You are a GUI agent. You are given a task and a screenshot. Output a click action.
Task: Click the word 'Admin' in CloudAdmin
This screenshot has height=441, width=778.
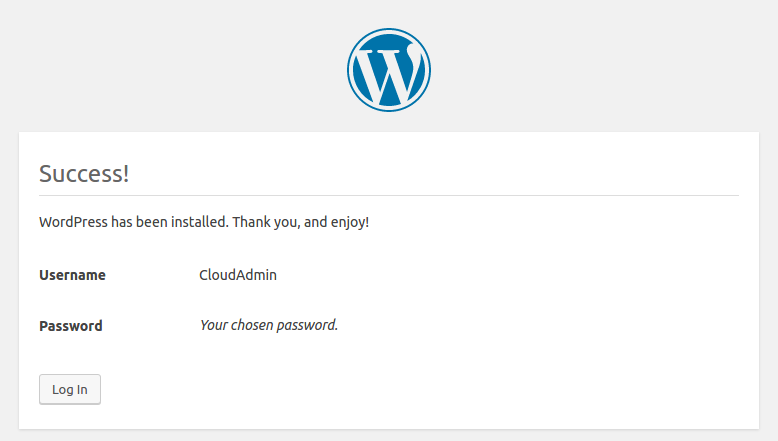coord(257,275)
